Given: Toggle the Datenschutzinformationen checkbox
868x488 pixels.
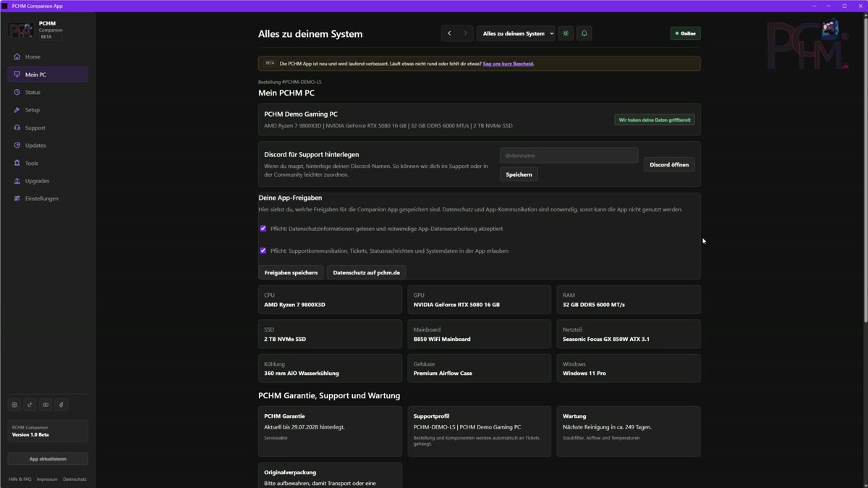Looking at the screenshot, I should [263, 229].
